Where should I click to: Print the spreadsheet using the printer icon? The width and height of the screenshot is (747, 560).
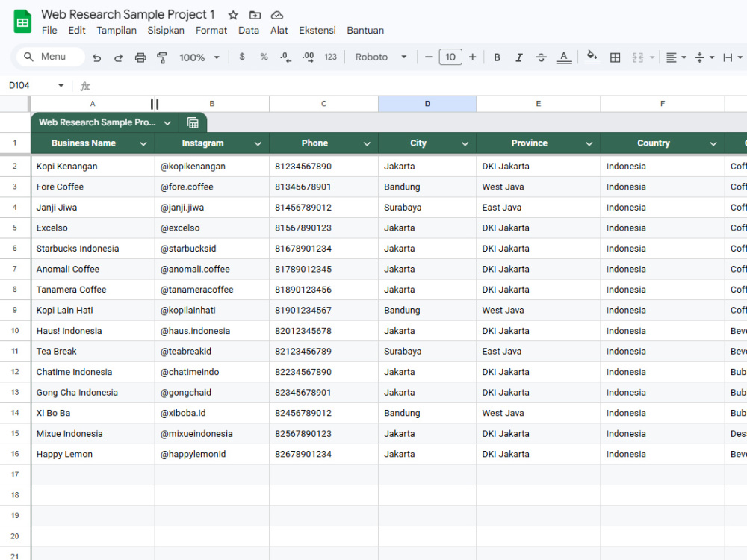[140, 57]
